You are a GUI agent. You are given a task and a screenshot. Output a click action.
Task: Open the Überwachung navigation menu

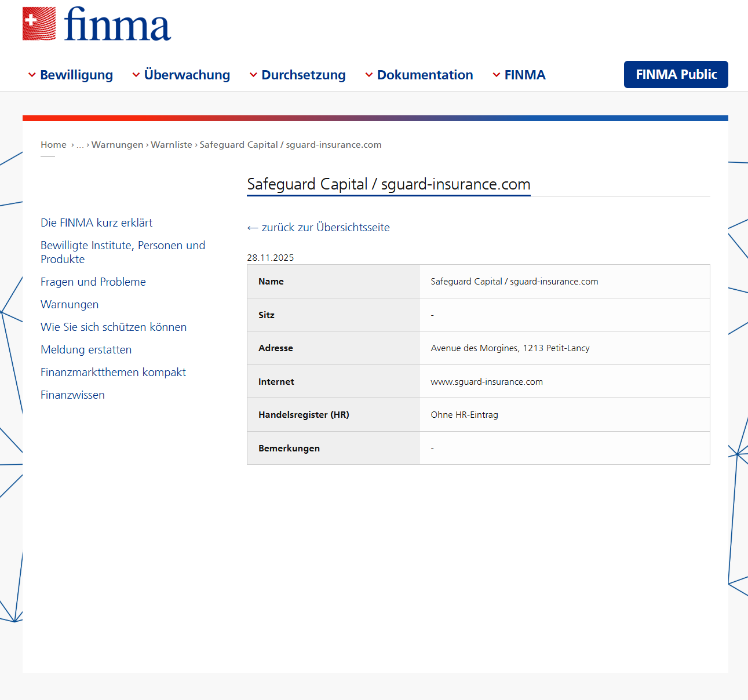click(187, 75)
